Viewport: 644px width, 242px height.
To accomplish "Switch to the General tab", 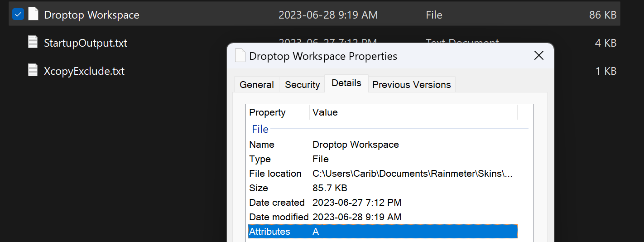I will pyautogui.click(x=256, y=84).
